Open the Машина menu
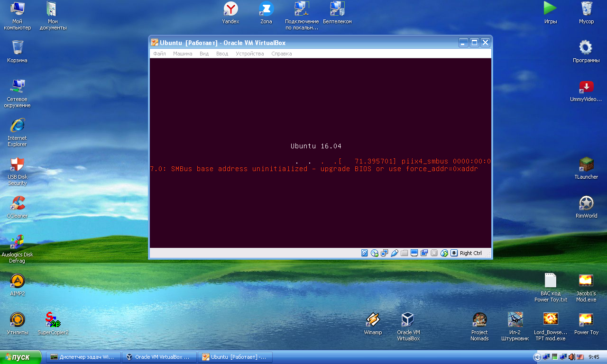The image size is (607, 364). (x=183, y=54)
